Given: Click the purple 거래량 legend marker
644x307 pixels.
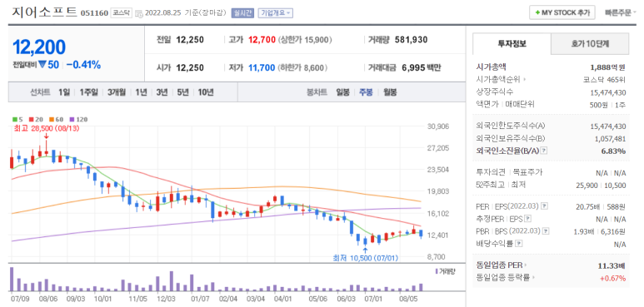Looking at the screenshot, I should (x=437, y=271).
